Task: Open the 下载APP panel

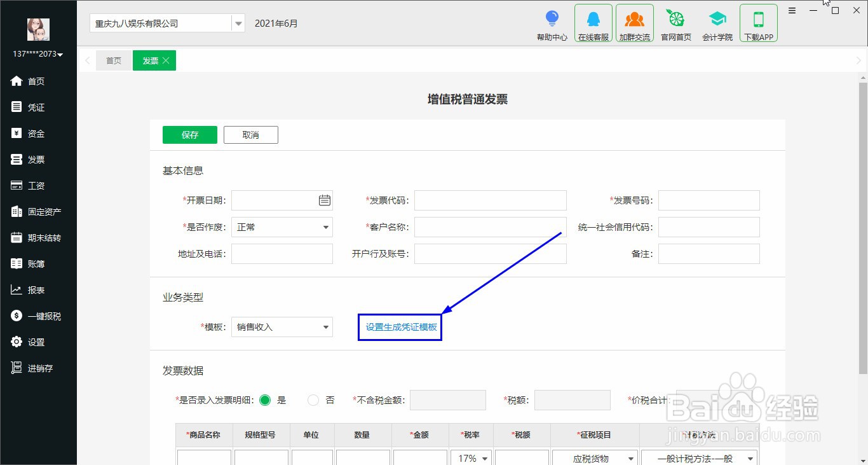Action: (758, 22)
